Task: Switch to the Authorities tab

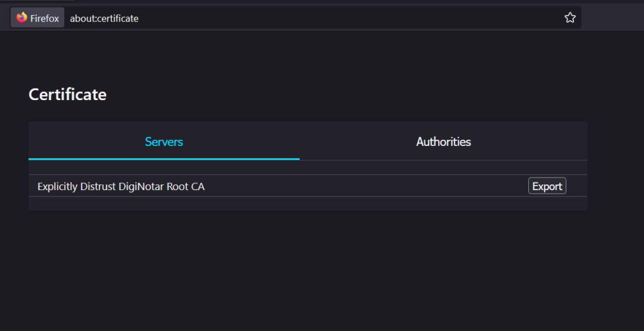Action: point(443,142)
